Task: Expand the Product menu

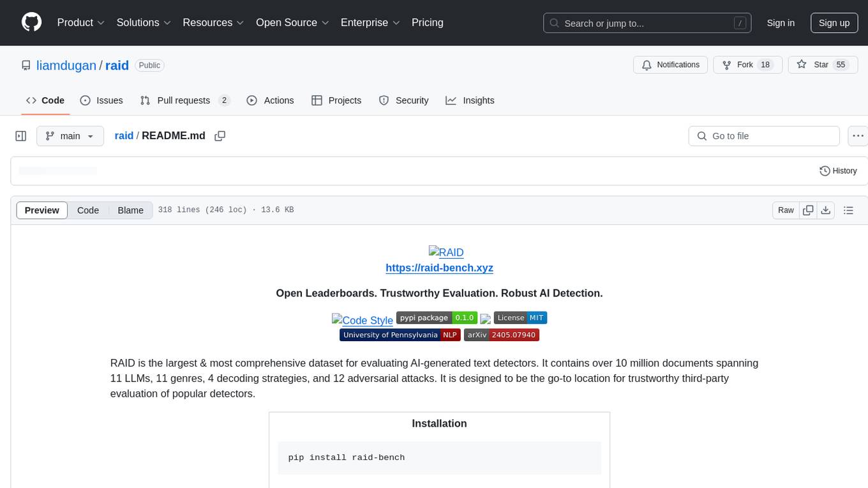Action: [x=81, y=22]
